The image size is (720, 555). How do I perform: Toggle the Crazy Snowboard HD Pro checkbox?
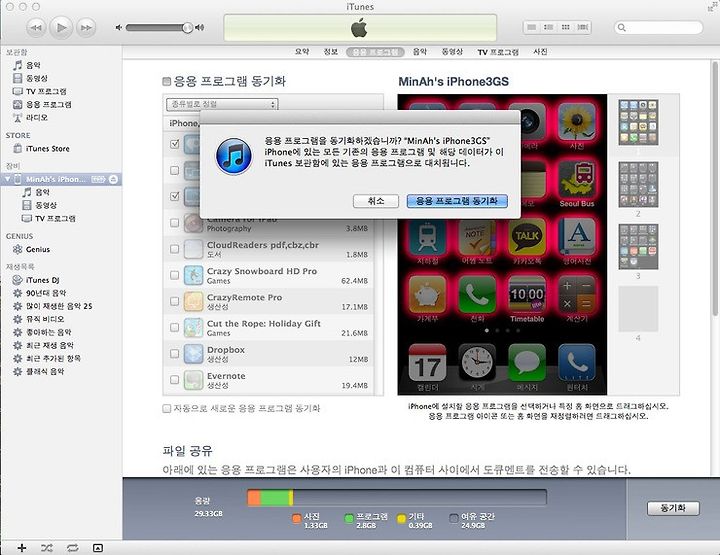point(174,275)
